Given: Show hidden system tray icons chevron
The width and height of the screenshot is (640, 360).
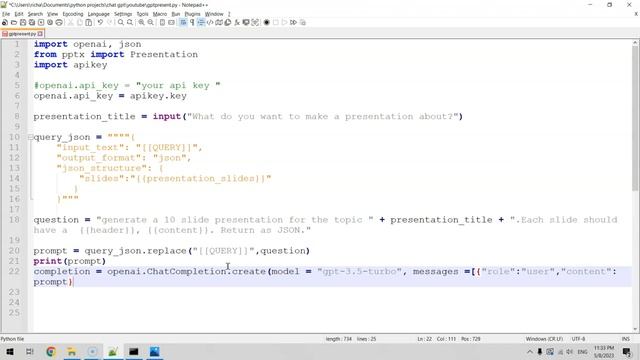Looking at the screenshot, I should click(x=530, y=351).
